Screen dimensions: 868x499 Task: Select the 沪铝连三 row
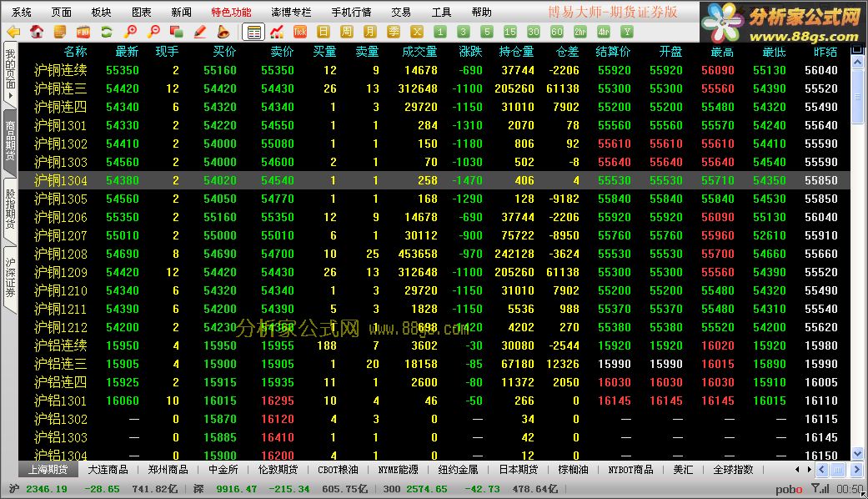(x=434, y=364)
